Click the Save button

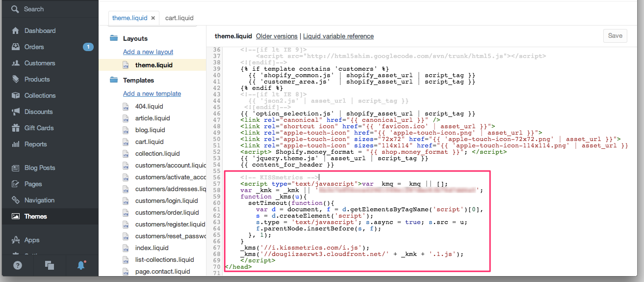tap(615, 35)
